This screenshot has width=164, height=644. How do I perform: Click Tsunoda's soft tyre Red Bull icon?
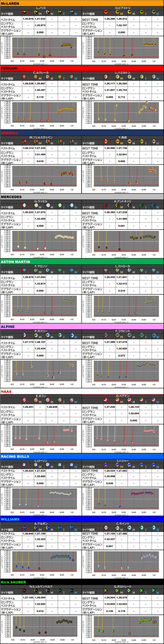(105, 141)
